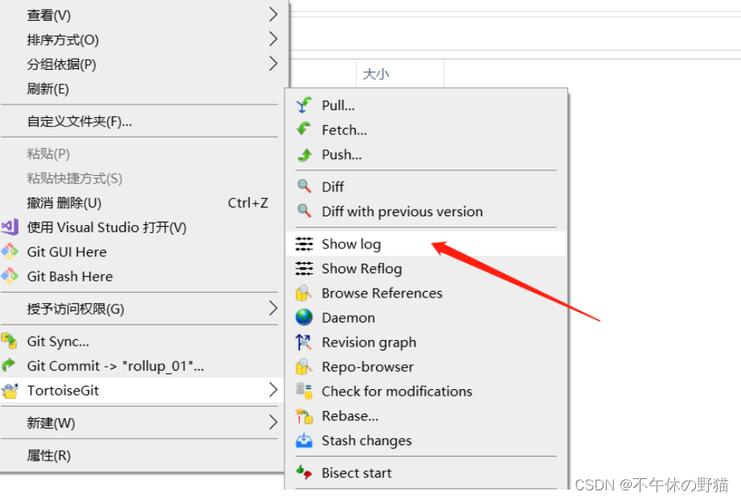Click the Show Reflog list icon
This screenshot has width=741, height=500.
[304, 268]
